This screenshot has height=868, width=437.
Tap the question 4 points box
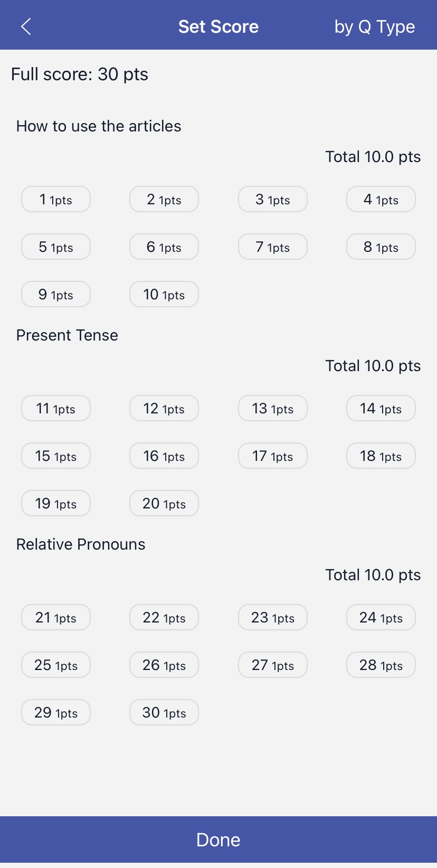click(381, 200)
